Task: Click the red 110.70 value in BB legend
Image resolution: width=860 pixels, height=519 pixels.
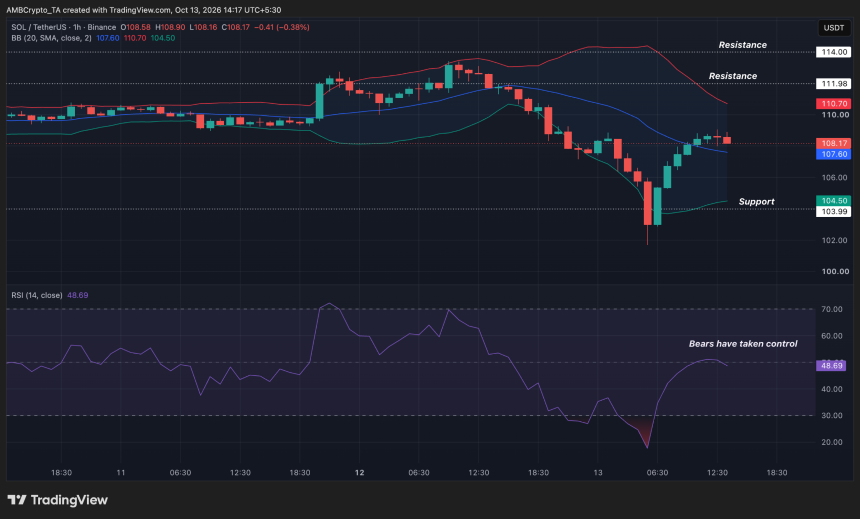Action: [135, 38]
